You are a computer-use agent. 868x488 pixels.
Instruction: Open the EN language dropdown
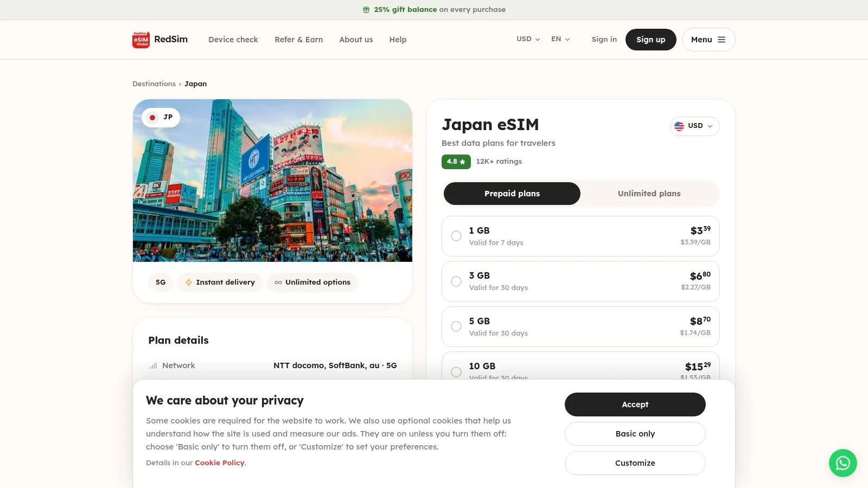560,39
